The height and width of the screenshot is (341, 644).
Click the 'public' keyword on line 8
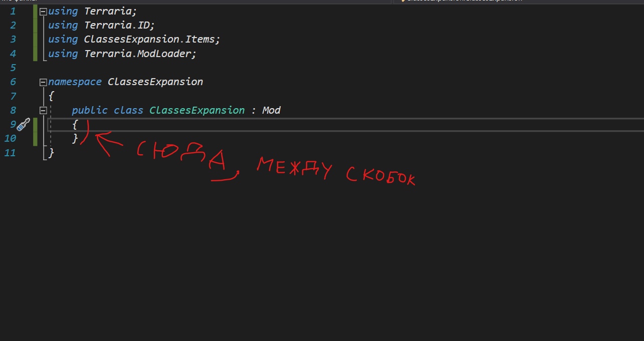coord(90,110)
